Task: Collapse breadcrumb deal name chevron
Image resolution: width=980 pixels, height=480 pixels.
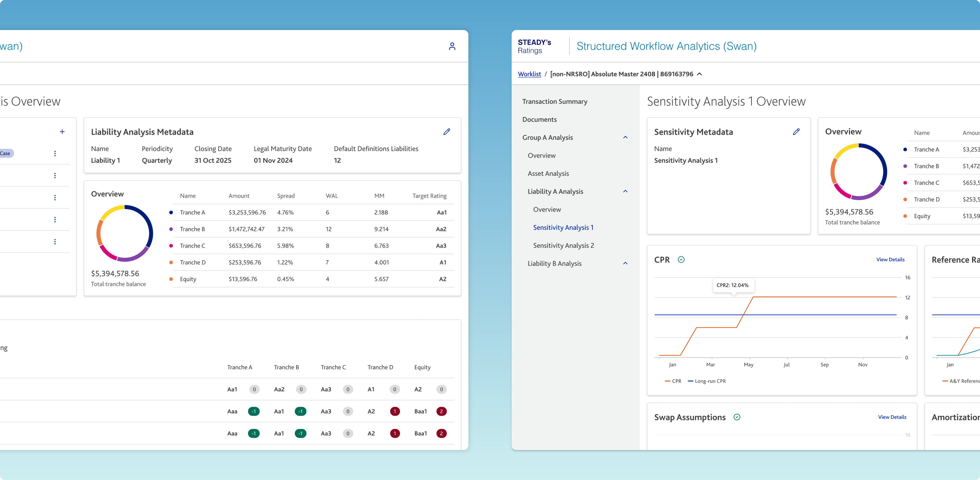Action: click(699, 74)
